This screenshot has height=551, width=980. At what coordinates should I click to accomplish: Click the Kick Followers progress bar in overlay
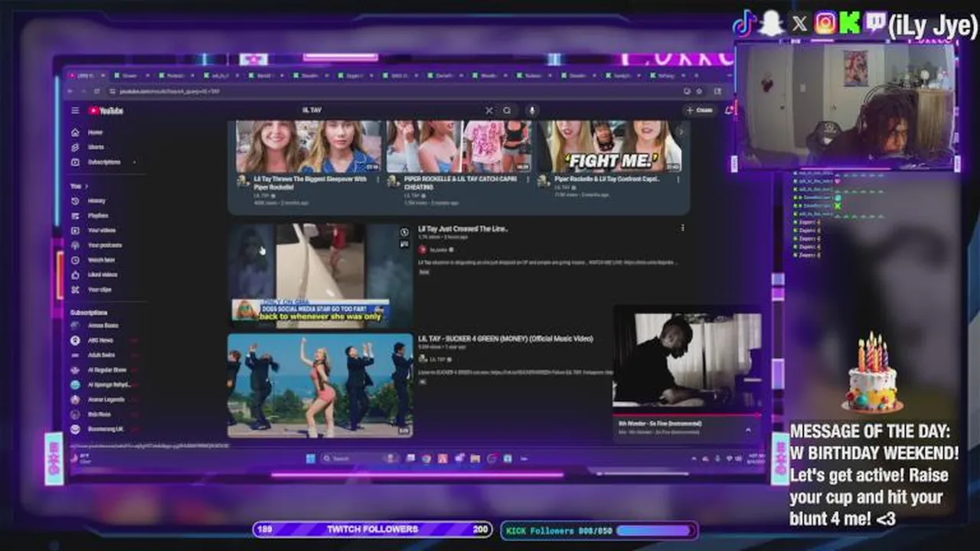[x=599, y=530]
